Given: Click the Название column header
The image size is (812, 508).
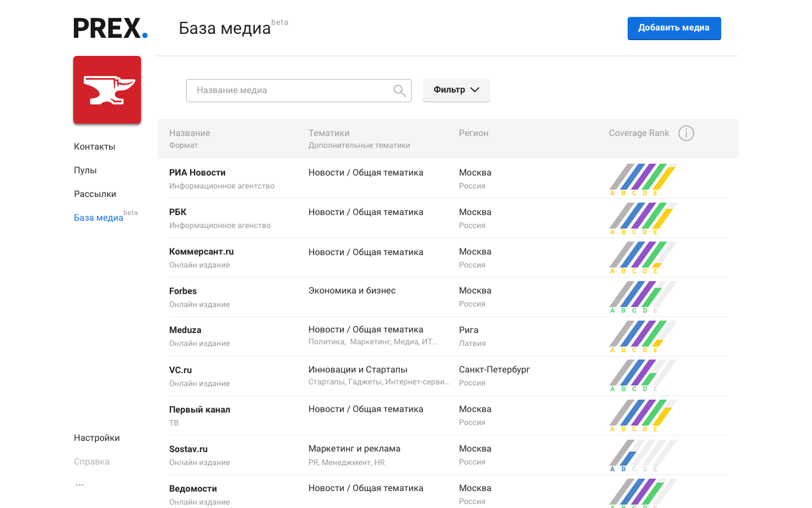Looking at the screenshot, I should point(189,133).
